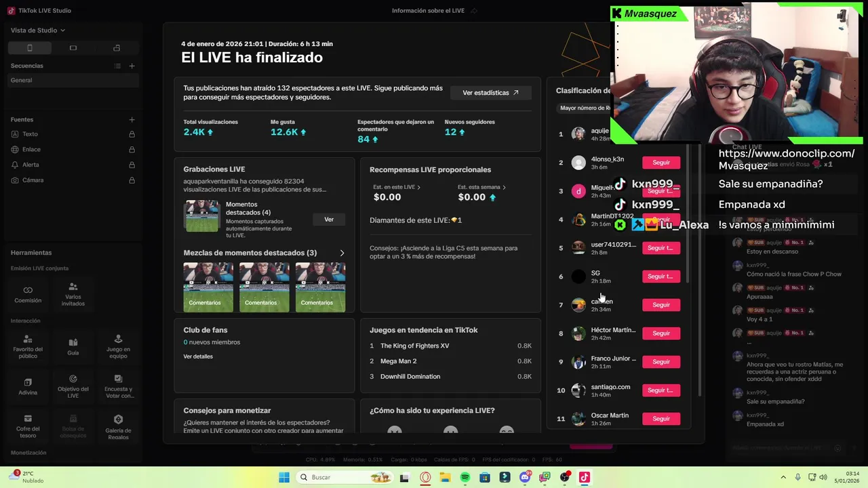Viewport: 868px width, 488px height.
Task: Follow user Héctor Martín
Action: tap(661, 333)
